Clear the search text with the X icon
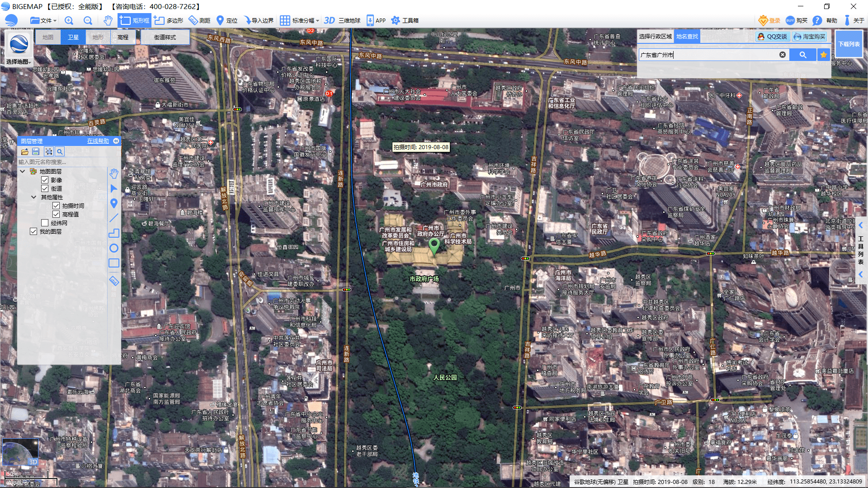868x488 pixels. point(782,55)
